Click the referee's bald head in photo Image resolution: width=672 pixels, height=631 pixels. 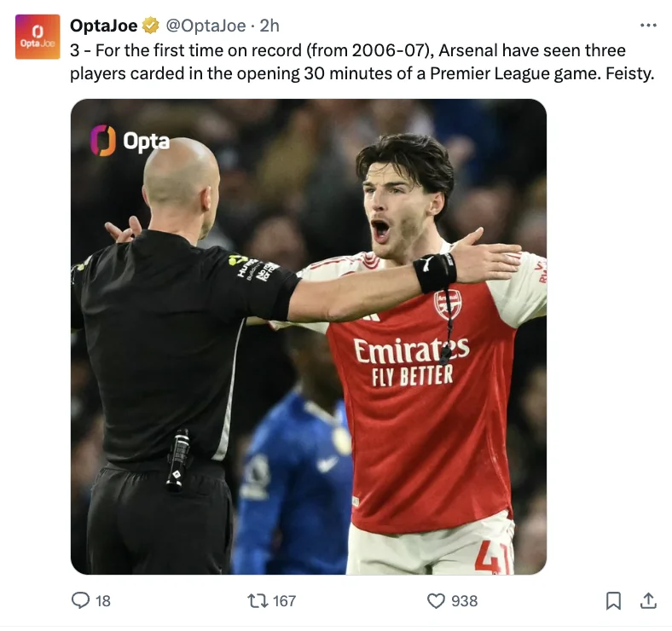tap(181, 176)
